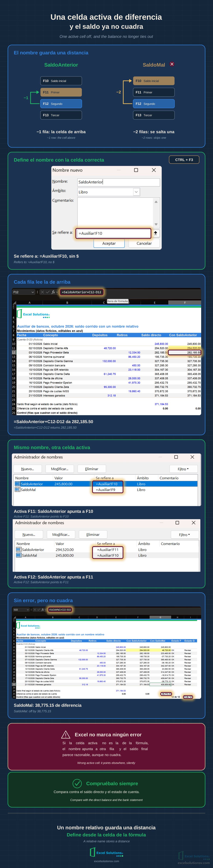Select the column G header in the worksheet
213x868 pixels.
[x=160, y=617]
